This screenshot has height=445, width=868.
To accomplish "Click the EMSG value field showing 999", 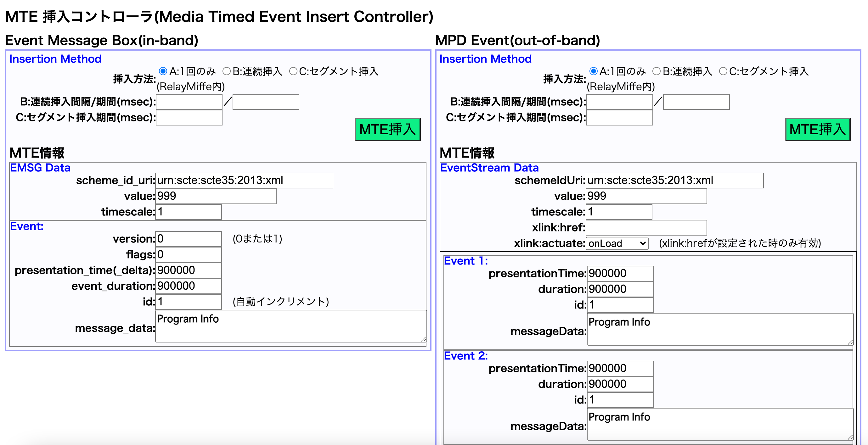I will (216, 196).
